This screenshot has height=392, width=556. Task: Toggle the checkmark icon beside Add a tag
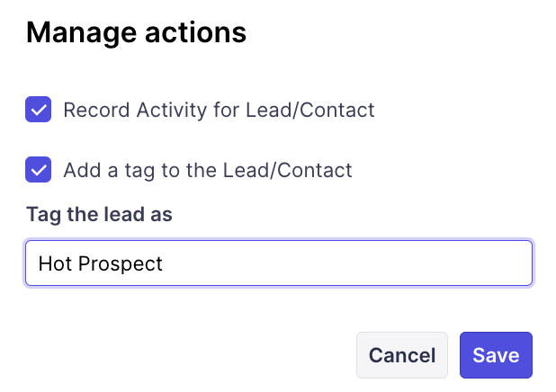[x=39, y=170]
